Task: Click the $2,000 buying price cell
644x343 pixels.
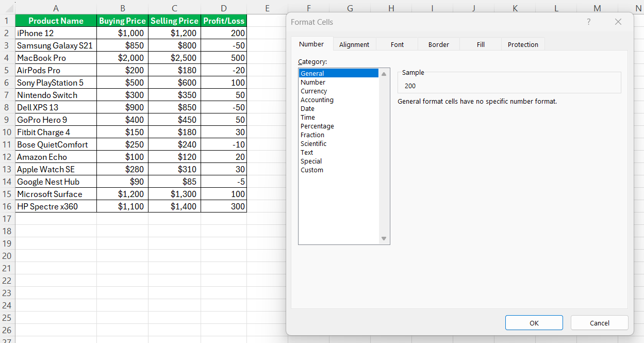Action: tap(122, 58)
